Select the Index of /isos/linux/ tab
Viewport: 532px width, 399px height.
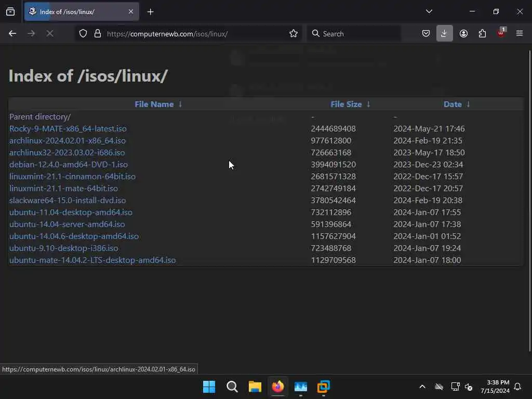coord(82,11)
